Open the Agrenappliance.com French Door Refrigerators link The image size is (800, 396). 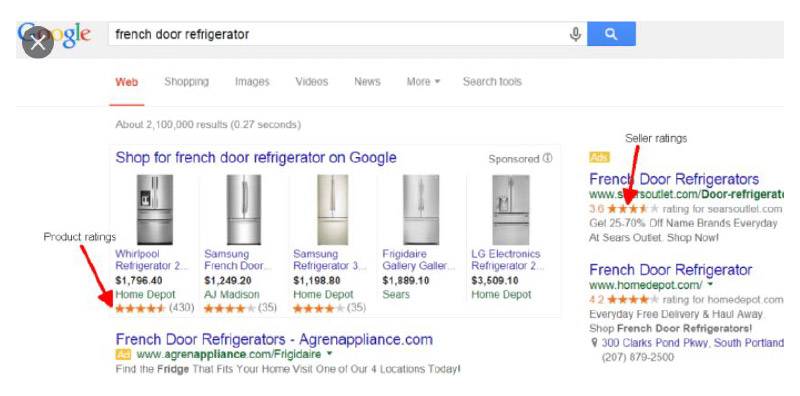point(274,339)
